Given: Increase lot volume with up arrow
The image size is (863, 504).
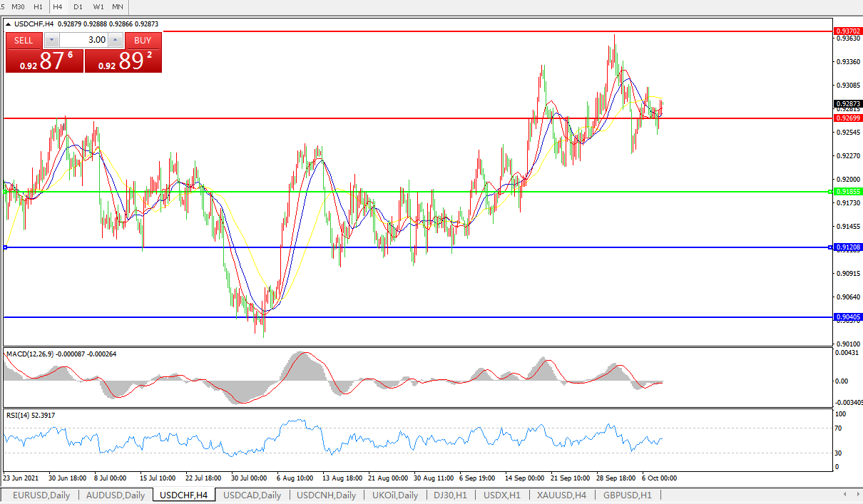Looking at the screenshot, I should pyautogui.click(x=116, y=41).
